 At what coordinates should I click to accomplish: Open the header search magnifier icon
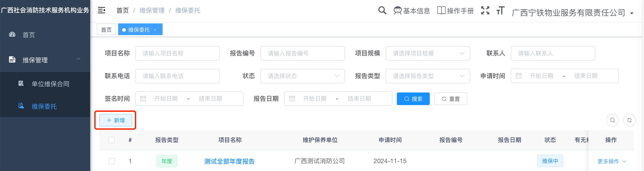click(382, 11)
